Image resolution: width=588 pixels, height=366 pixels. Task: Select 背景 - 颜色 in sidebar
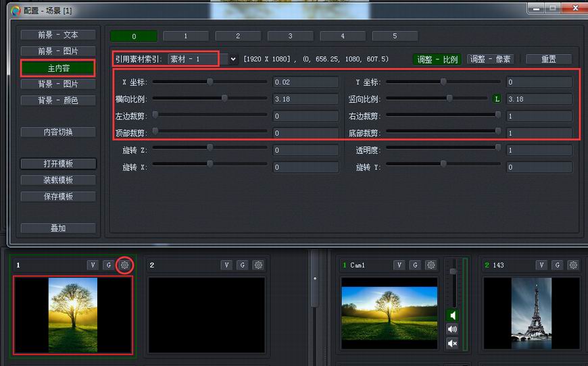[x=58, y=101]
